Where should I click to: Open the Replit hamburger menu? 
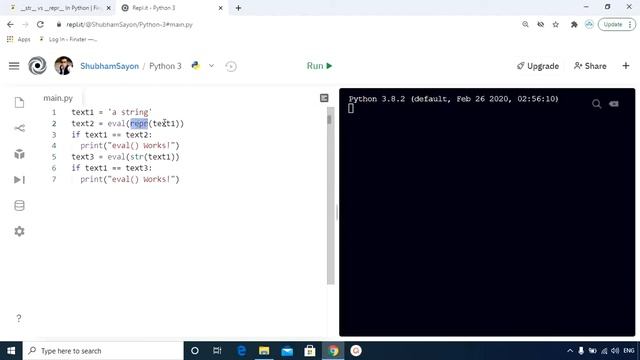14,66
